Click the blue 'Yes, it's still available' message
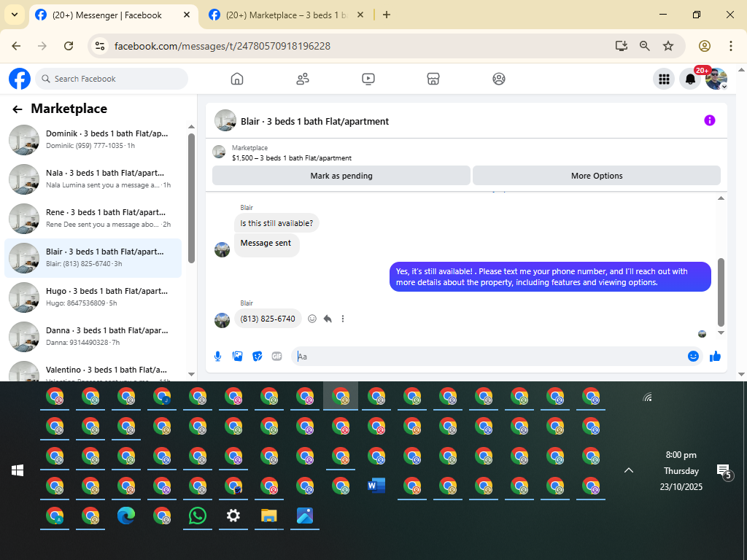 pyautogui.click(x=550, y=276)
